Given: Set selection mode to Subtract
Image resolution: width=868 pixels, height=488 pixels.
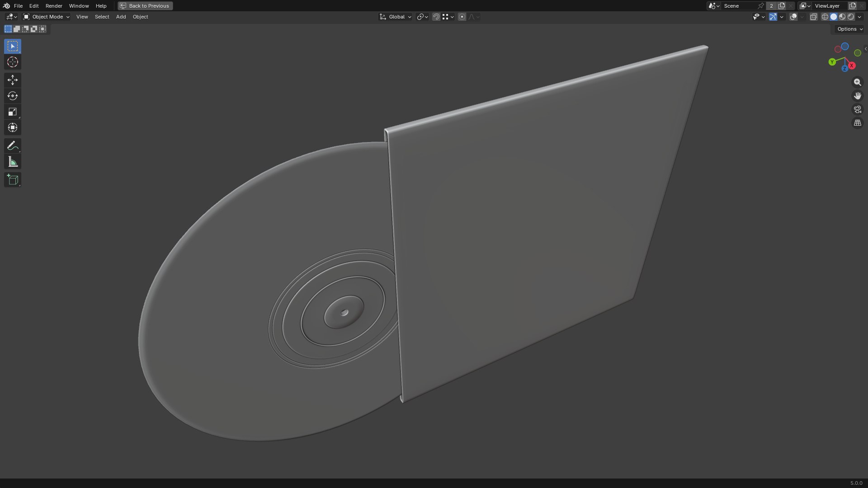Looking at the screenshot, I should pyautogui.click(x=25, y=29).
